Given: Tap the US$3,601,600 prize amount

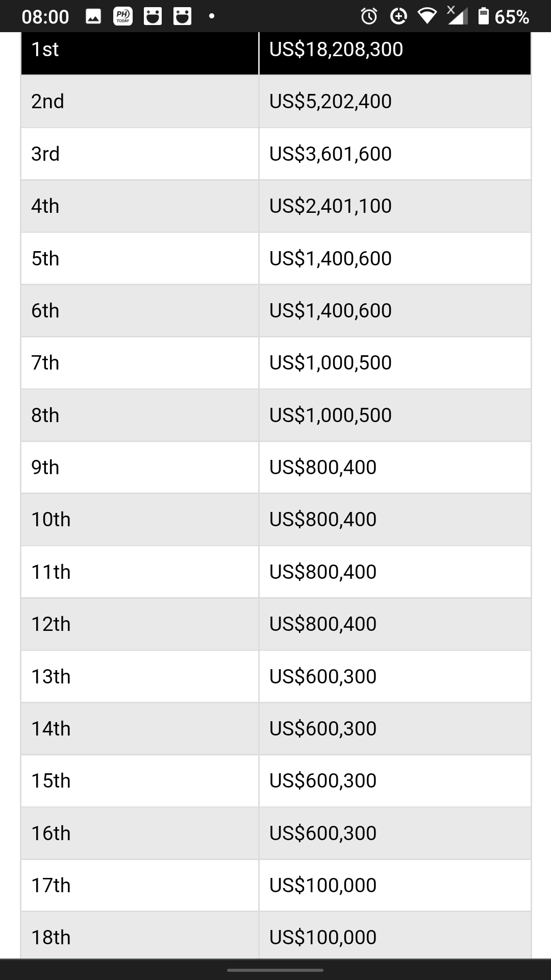Looking at the screenshot, I should (330, 154).
